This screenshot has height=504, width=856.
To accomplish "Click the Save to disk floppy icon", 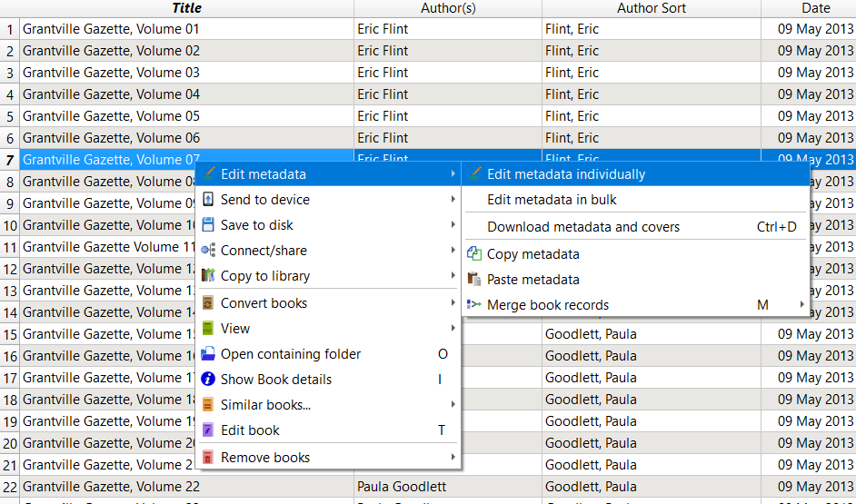I will (208, 225).
